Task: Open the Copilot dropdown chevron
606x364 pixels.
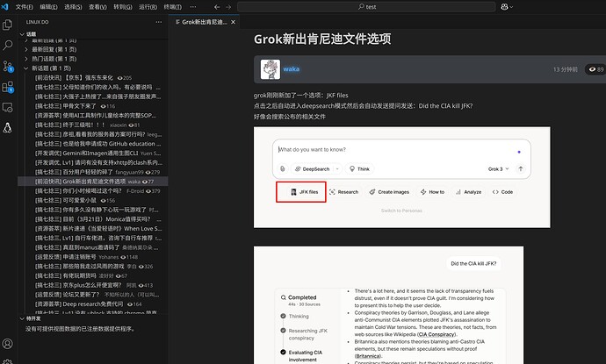Action: (x=511, y=7)
